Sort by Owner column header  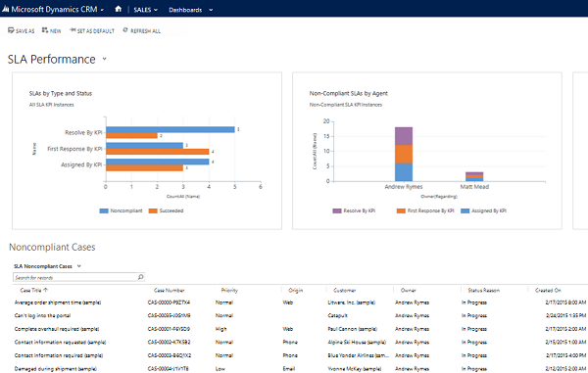pyautogui.click(x=409, y=290)
